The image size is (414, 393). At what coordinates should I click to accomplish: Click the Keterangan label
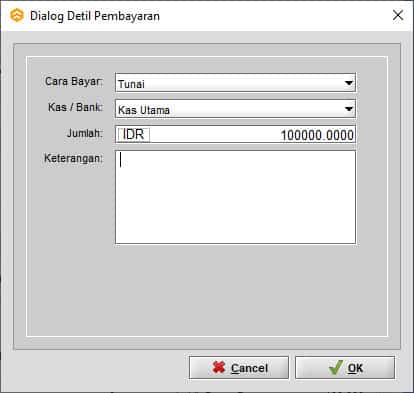(x=74, y=158)
